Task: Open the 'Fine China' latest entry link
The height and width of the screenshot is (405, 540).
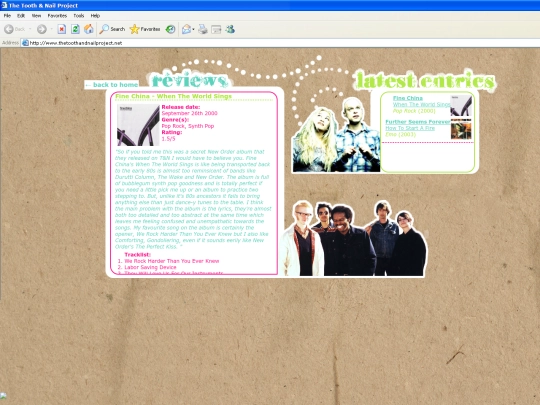Action: [408, 98]
